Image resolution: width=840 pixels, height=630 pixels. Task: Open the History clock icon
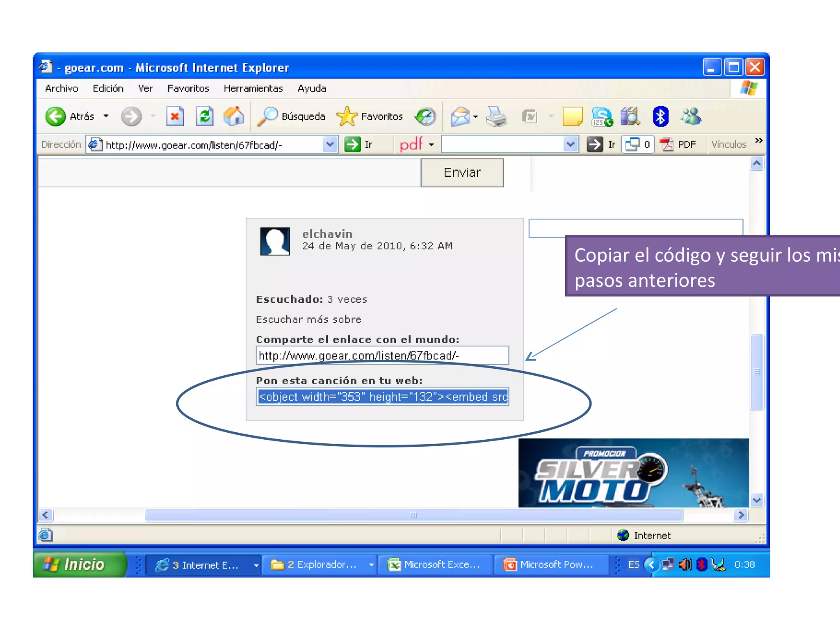[x=425, y=116]
